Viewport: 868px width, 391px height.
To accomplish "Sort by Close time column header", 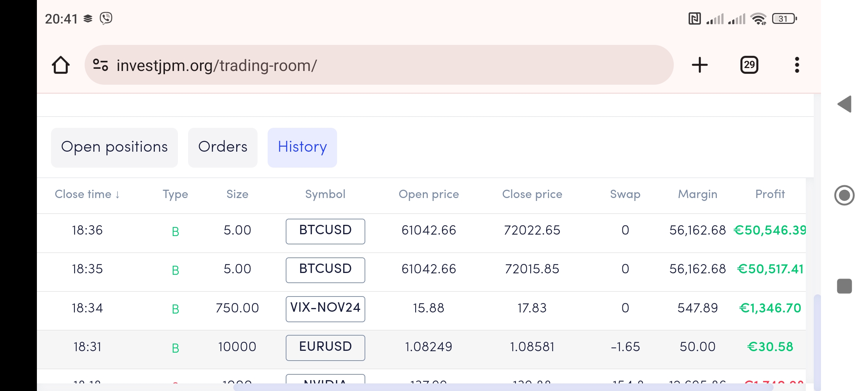I will [87, 194].
